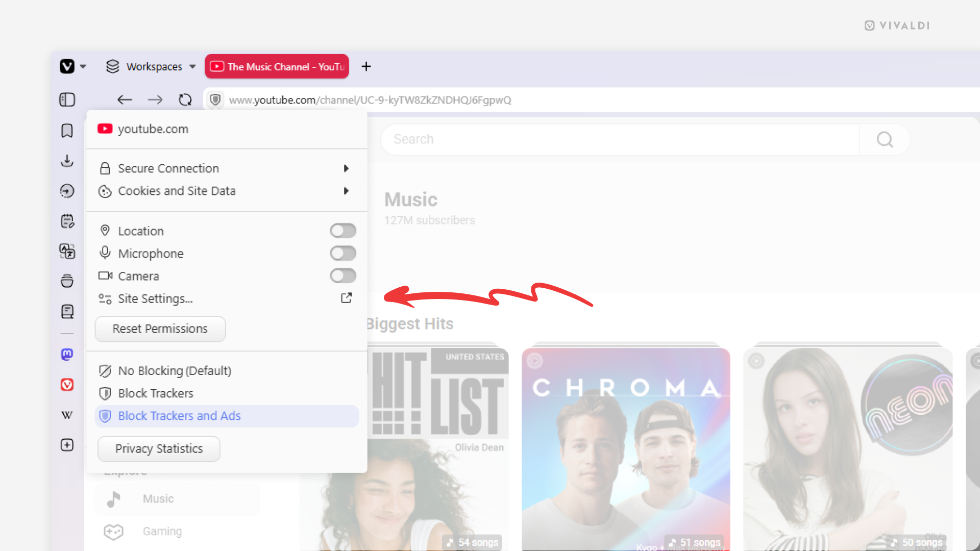Click the Workspaces stack icon
The width and height of the screenshot is (980, 551).
coord(113,66)
